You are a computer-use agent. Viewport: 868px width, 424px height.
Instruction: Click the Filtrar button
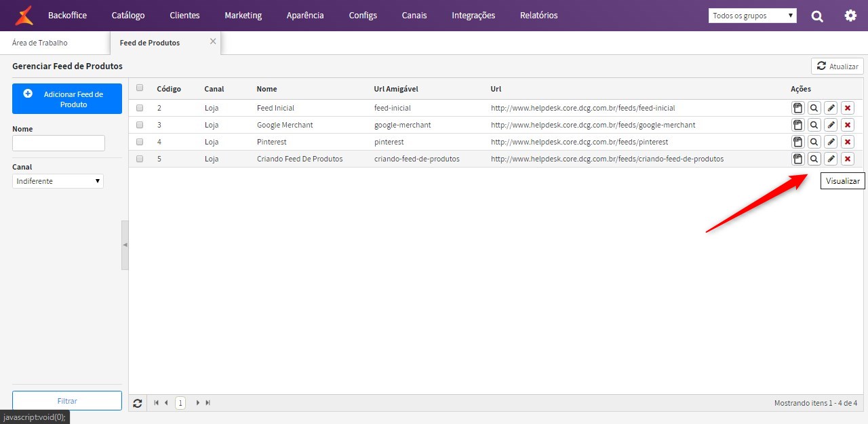tap(67, 401)
